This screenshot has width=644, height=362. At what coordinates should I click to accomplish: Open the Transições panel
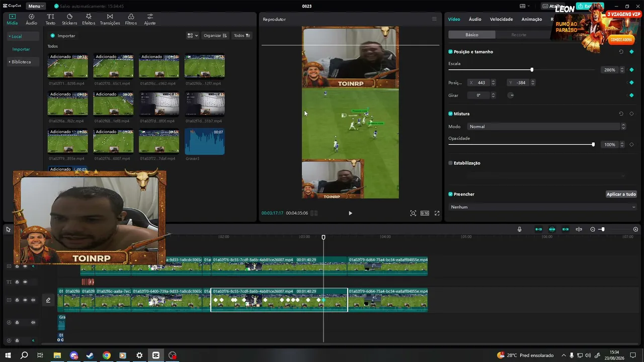(110, 19)
